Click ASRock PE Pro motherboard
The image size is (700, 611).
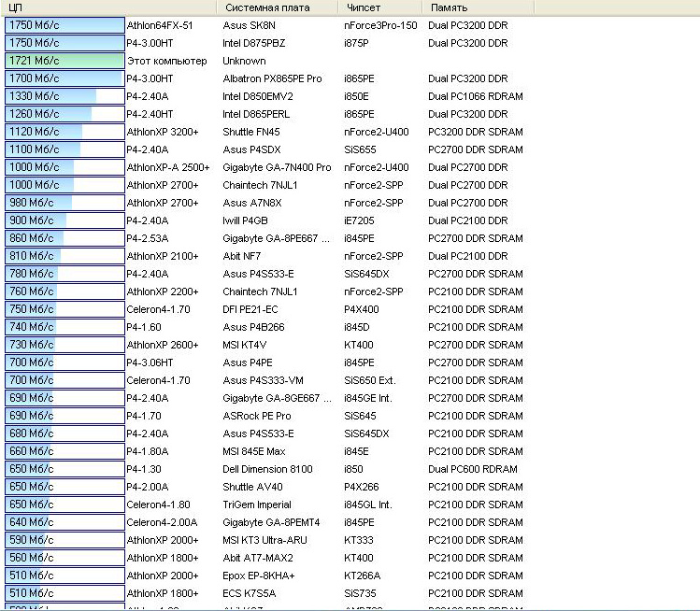tap(257, 416)
